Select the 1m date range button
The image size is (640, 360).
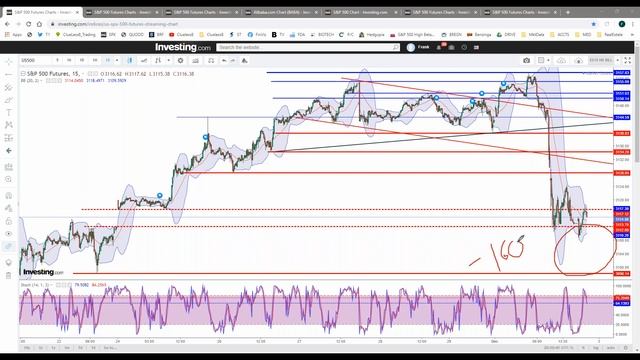pyautogui.click(x=67, y=348)
